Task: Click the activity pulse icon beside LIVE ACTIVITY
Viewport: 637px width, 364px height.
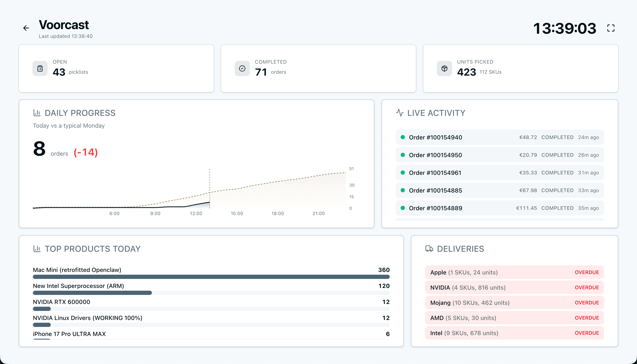Action: tap(400, 113)
